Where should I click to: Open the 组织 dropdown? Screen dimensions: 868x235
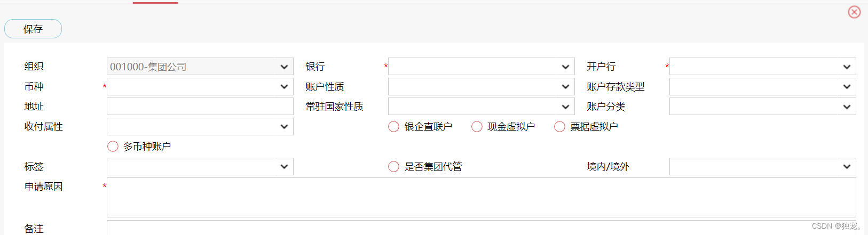[x=200, y=67]
